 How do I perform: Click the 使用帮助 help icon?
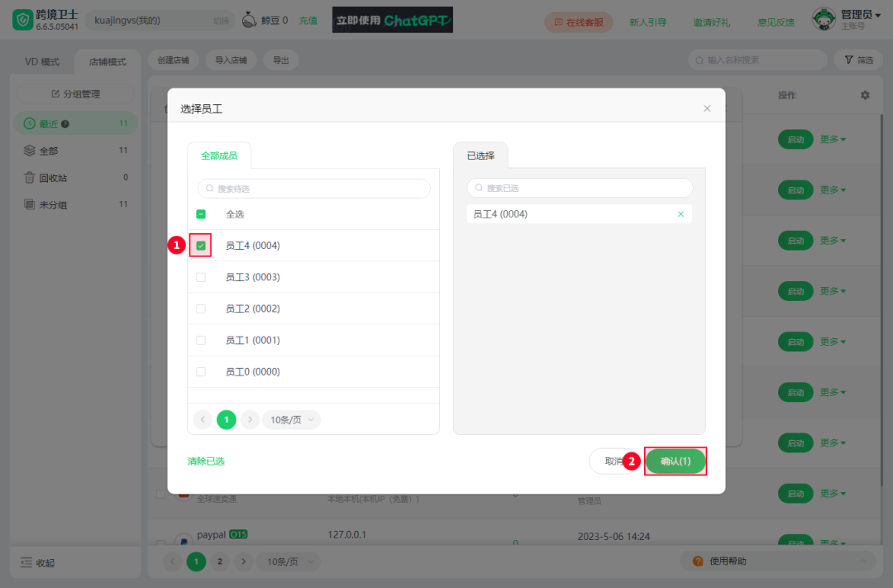click(699, 562)
